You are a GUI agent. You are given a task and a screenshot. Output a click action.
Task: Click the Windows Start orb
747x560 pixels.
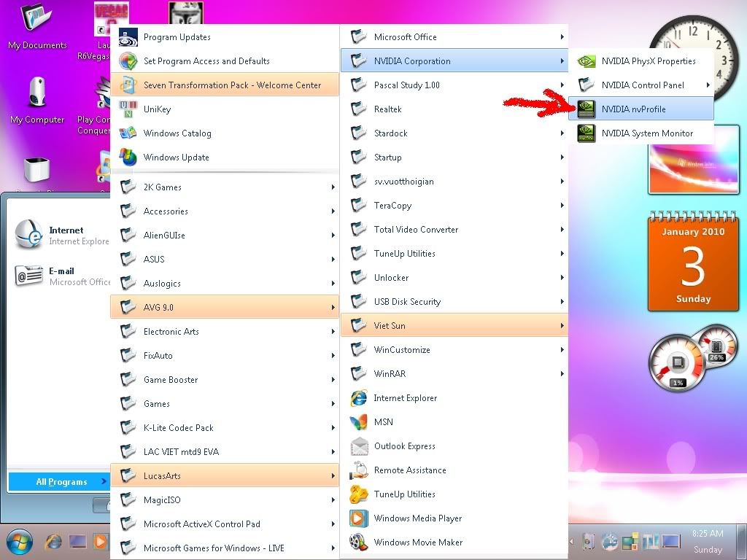[x=19, y=542]
